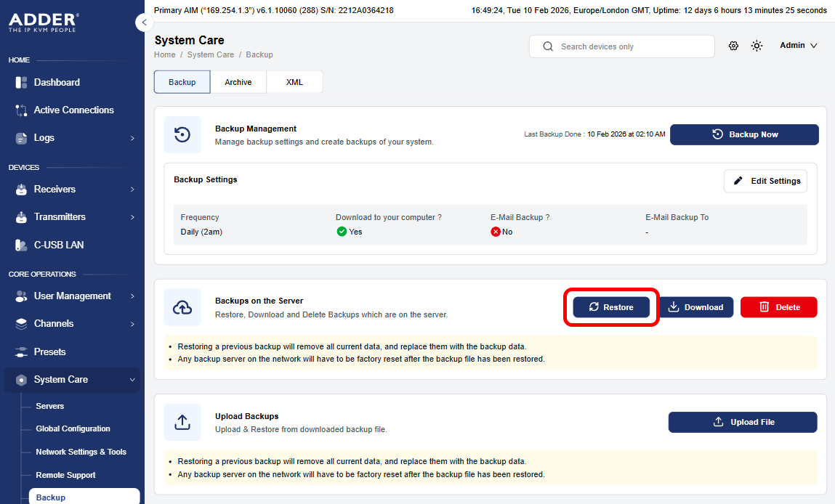Switch to the Backup tab
The height and width of the screenshot is (504, 835).
pyautogui.click(x=182, y=82)
